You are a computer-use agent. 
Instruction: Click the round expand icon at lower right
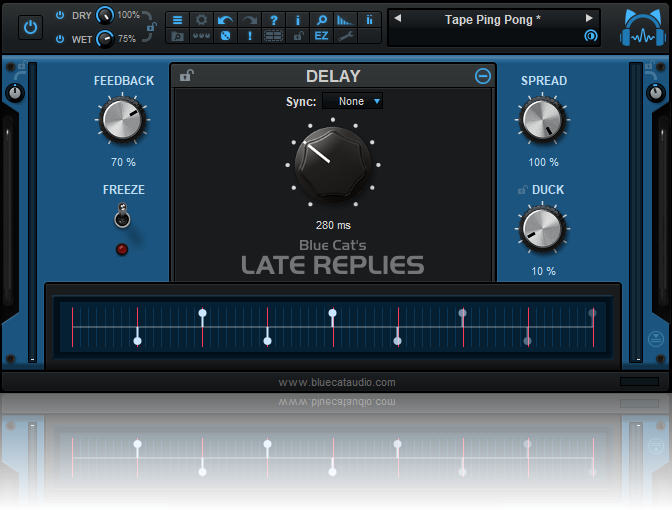point(656,339)
